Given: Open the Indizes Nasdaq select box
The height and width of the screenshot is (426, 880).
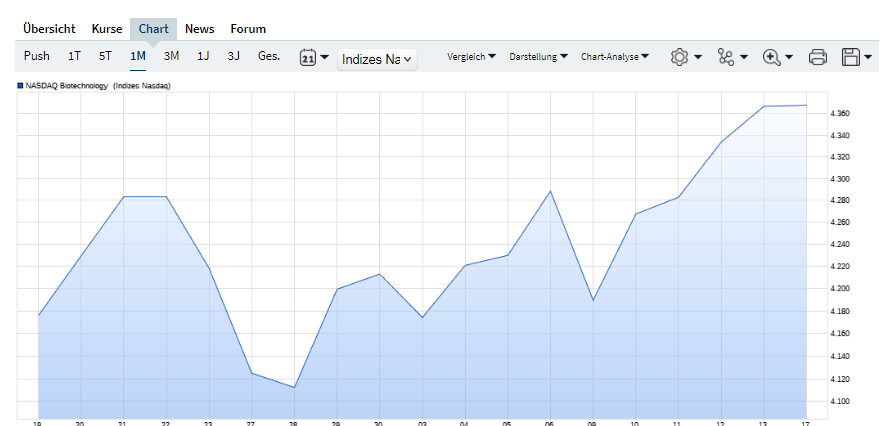Looking at the screenshot, I should click(377, 59).
